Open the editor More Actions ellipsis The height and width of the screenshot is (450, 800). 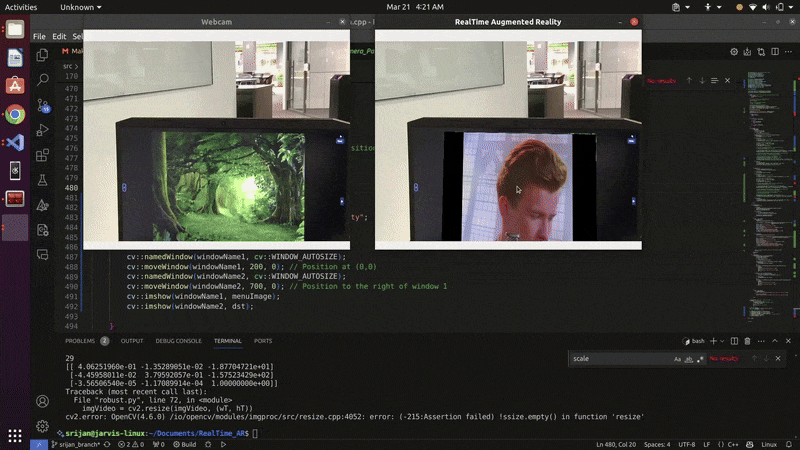click(788, 52)
